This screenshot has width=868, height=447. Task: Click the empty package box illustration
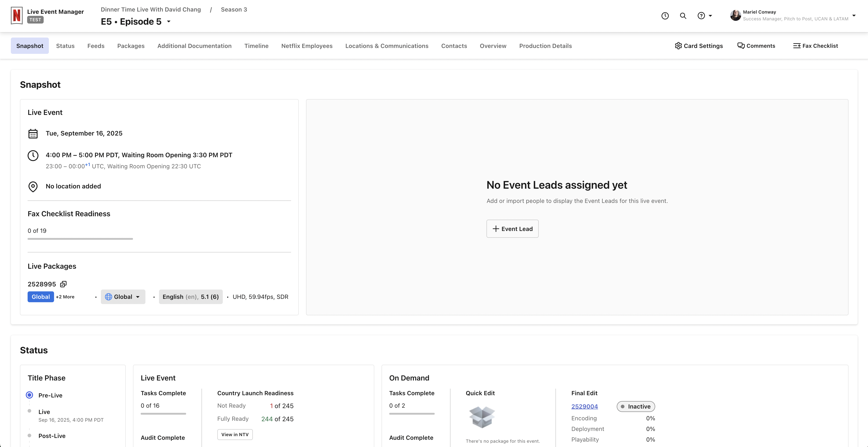pos(482,417)
